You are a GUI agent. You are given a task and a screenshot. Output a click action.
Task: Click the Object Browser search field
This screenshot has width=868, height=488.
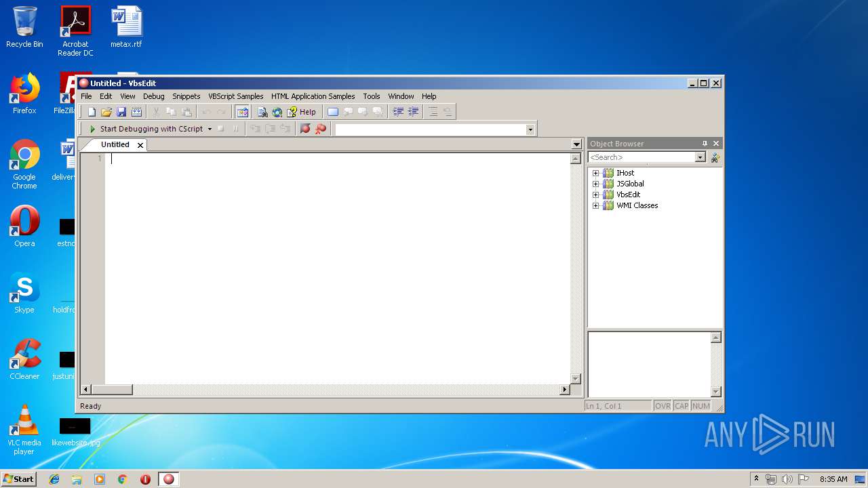[x=642, y=157]
